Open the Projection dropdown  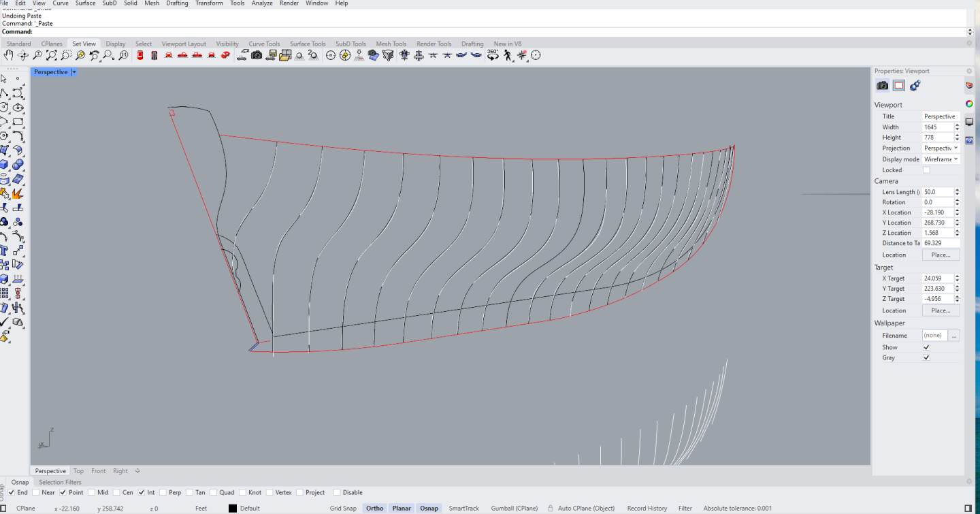[941, 148]
